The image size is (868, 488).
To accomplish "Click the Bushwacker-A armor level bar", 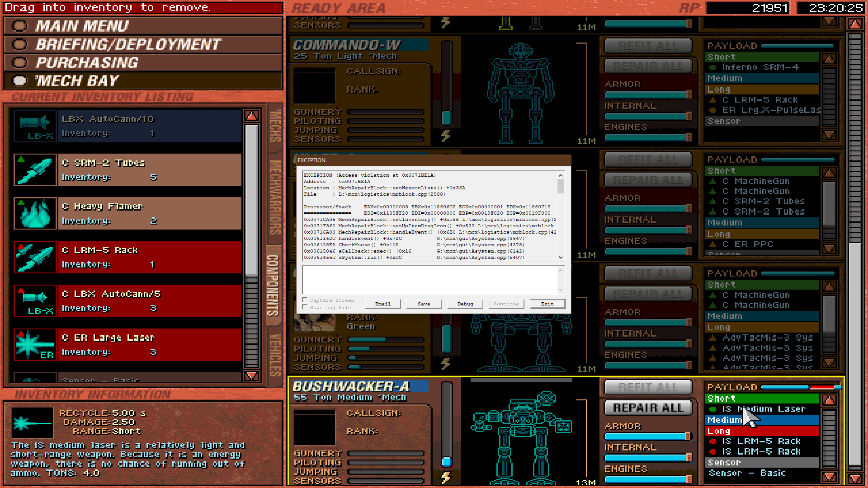I will click(648, 436).
